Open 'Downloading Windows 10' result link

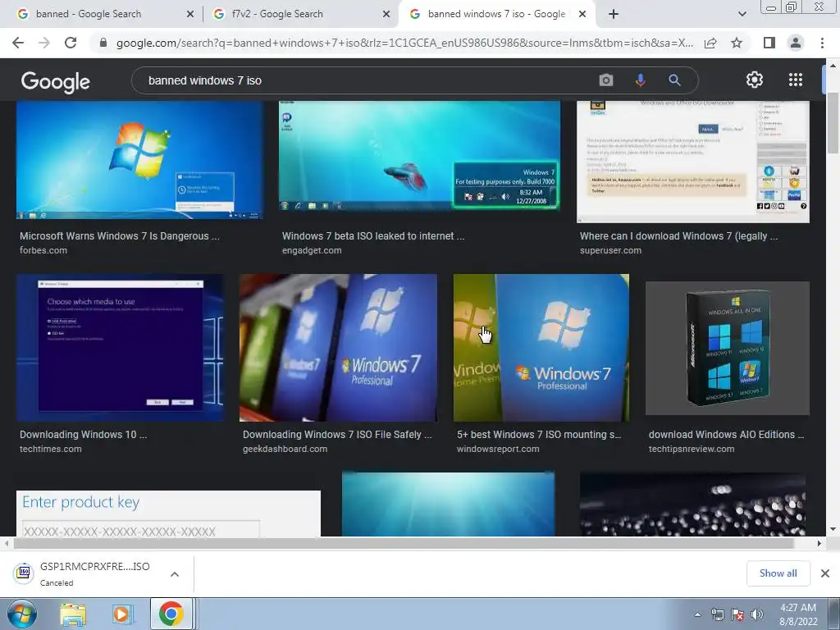coord(83,435)
